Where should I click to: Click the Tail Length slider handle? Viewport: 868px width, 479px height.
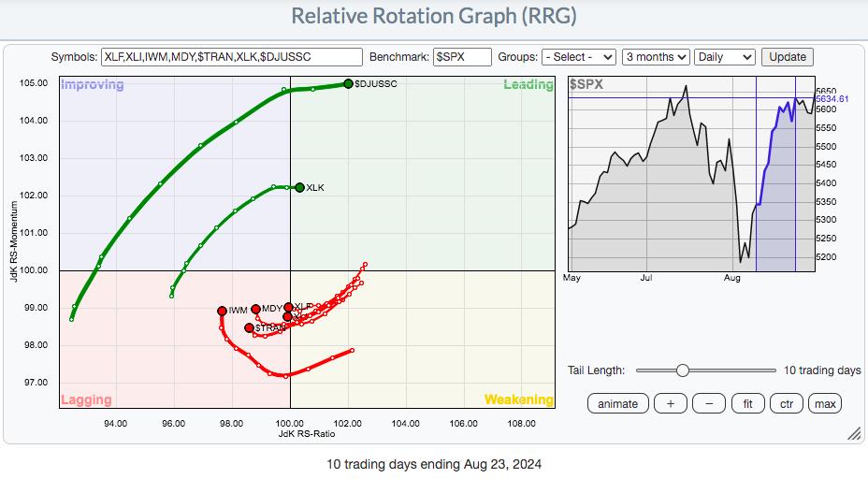(x=683, y=370)
